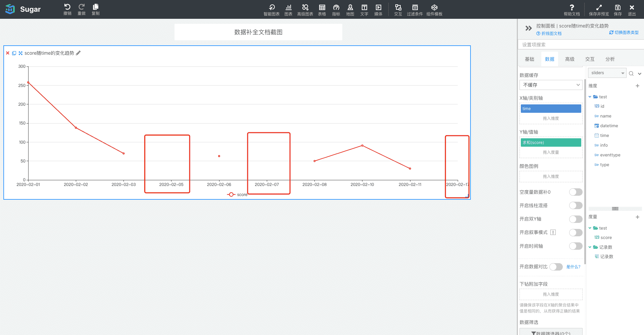Click the time field in X轴
644x335 pixels.
click(551, 109)
